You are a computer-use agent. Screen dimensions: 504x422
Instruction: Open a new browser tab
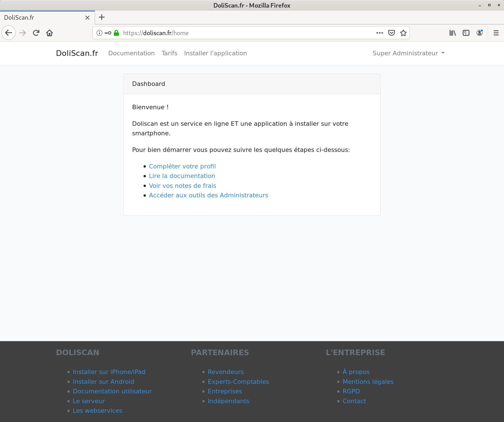pos(102,17)
